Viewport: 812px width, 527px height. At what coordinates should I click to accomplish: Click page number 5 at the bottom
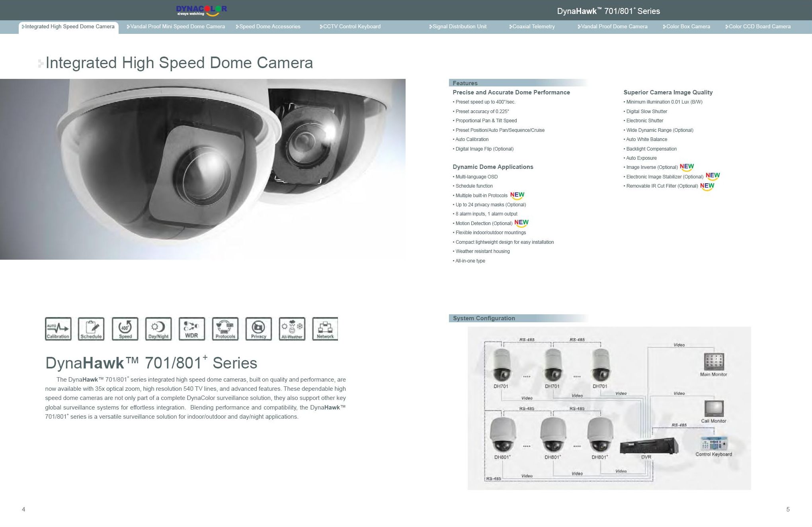[x=788, y=509]
